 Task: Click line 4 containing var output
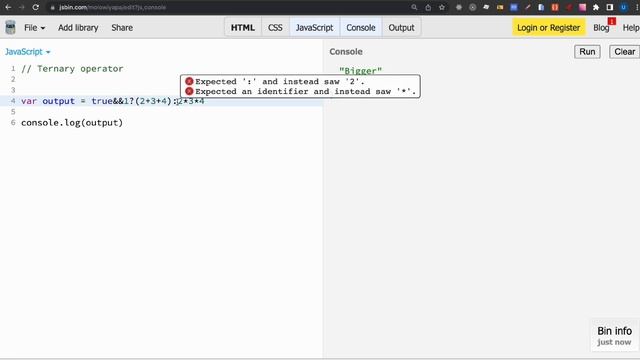(x=161, y=101)
